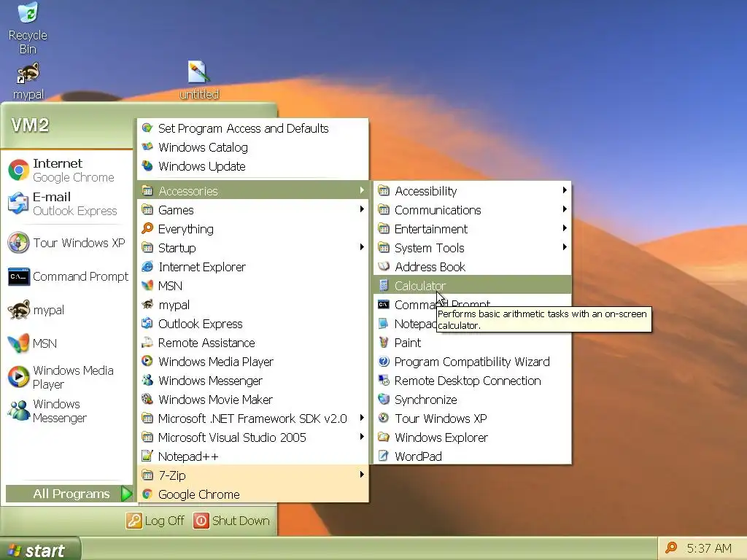Click the Everything search tray icon
This screenshot has width=747, height=560.
tap(671, 548)
